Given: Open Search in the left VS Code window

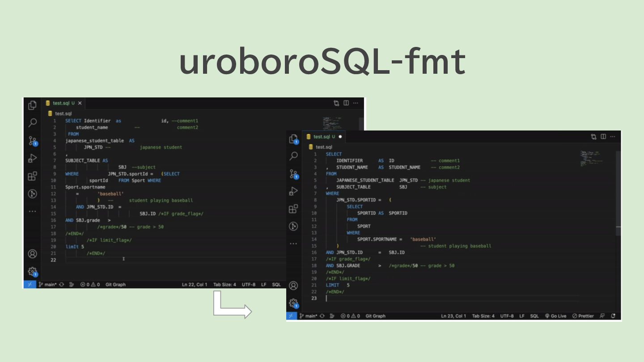Looking at the screenshot, I should pos(32,122).
